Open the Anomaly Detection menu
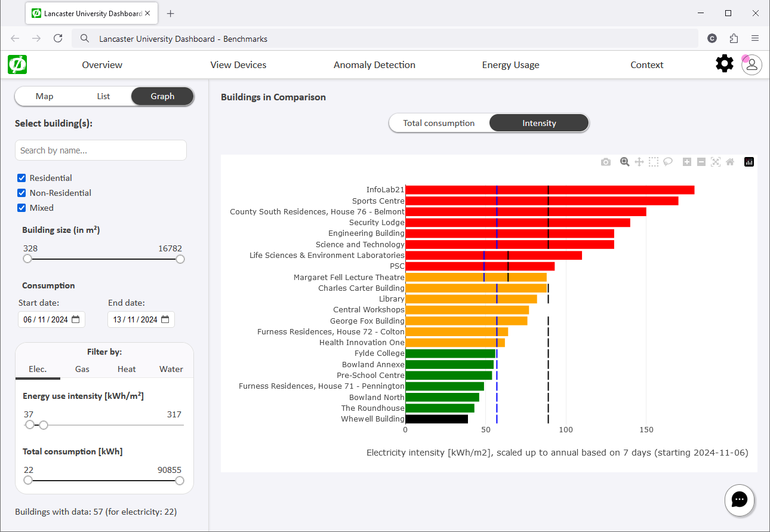This screenshot has width=770, height=532. [x=374, y=65]
